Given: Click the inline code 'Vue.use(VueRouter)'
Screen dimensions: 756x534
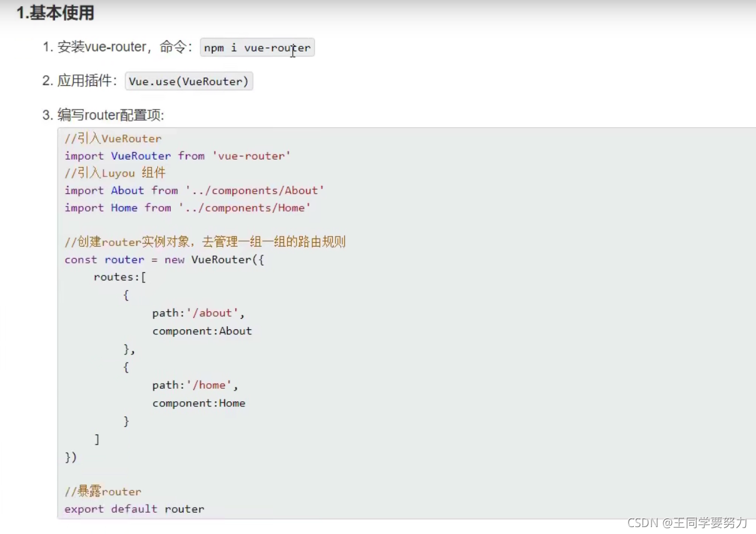Looking at the screenshot, I should (189, 81).
